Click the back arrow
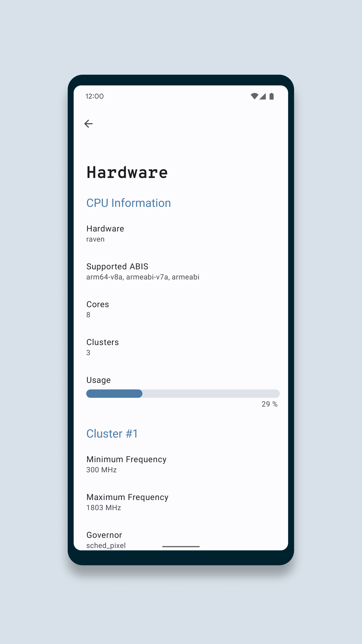Screen dimensions: 362x644 (x=89, y=123)
